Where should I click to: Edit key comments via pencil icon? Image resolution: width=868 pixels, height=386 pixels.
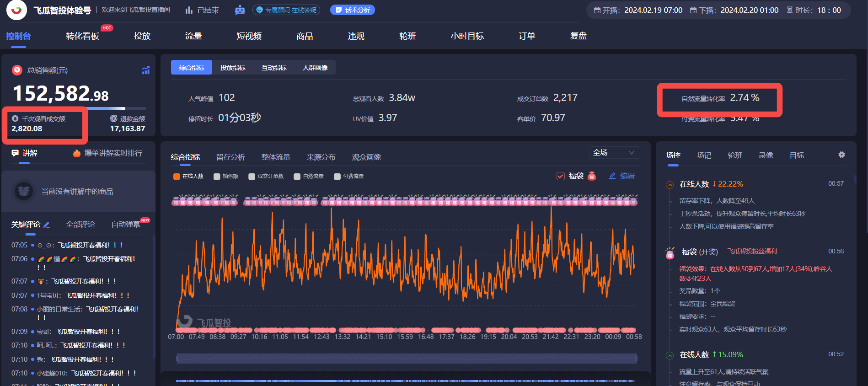tap(46, 225)
